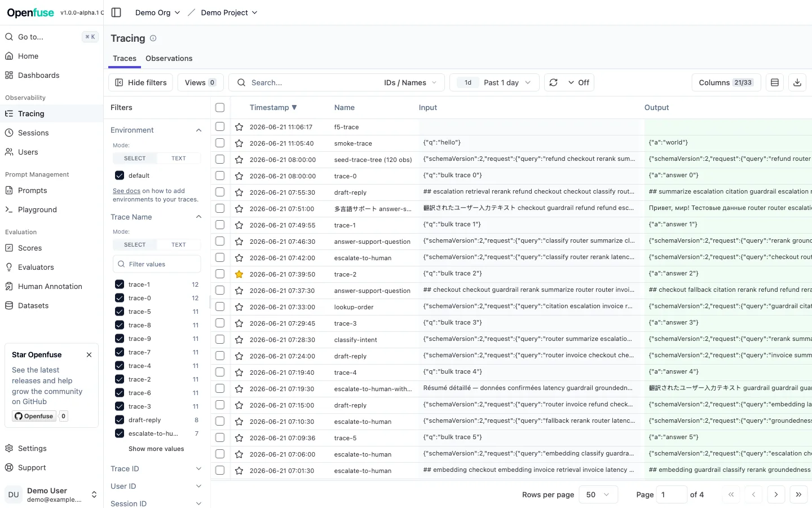812x508 pixels.
Task: Select the classify-intent row checkbox
Action: pyautogui.click(x=220, y=339)
